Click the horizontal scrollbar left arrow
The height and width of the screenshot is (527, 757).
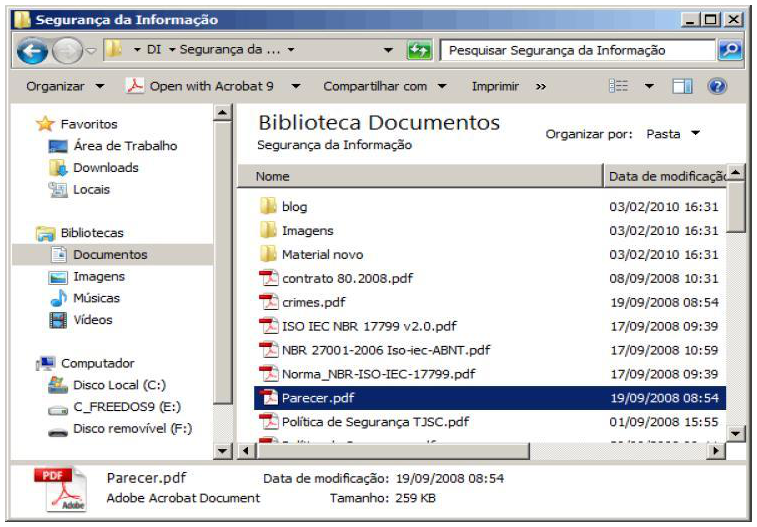[x=246, y=451]
